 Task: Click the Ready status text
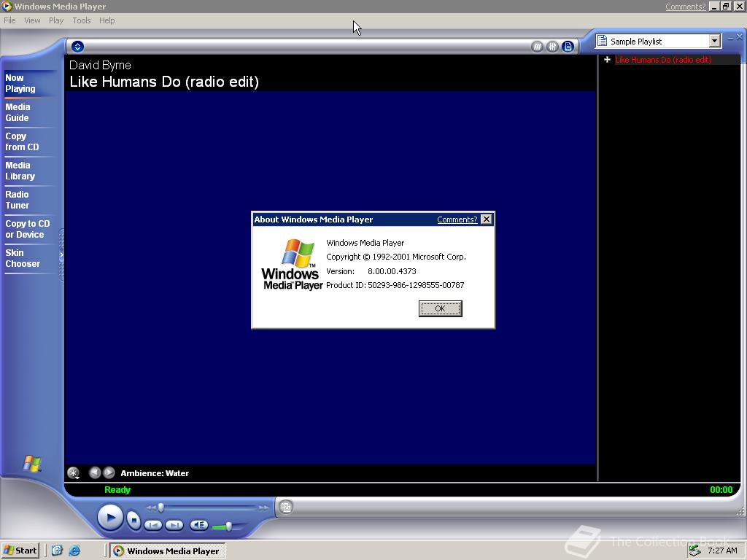click(x=117, y=489)
